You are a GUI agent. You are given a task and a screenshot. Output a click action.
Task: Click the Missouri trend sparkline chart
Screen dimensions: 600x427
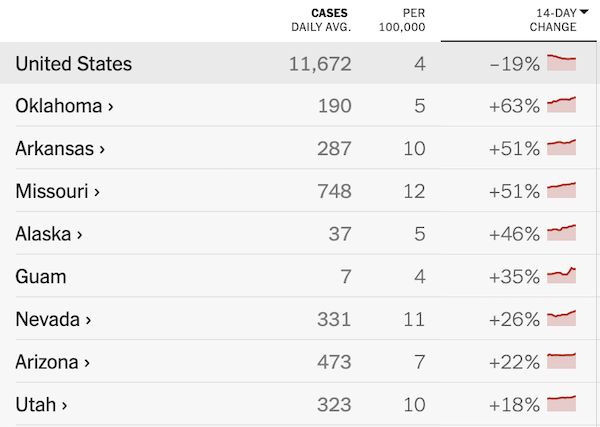pos(562,190)
